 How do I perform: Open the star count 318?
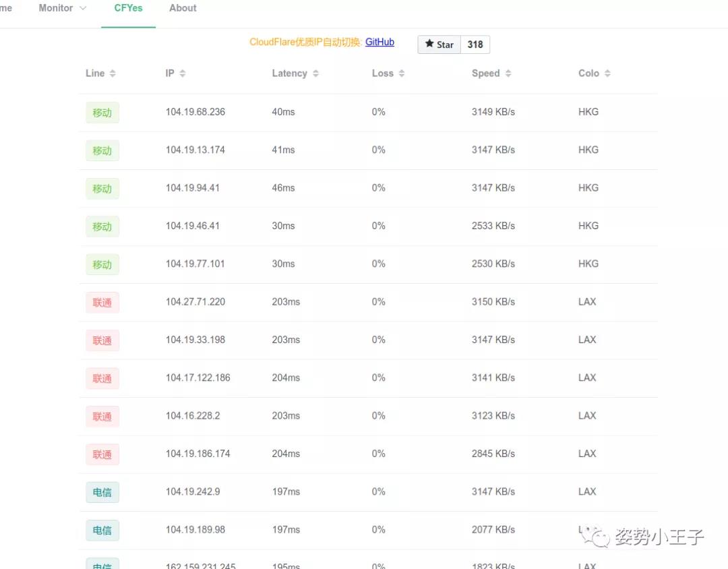point(475,44)
